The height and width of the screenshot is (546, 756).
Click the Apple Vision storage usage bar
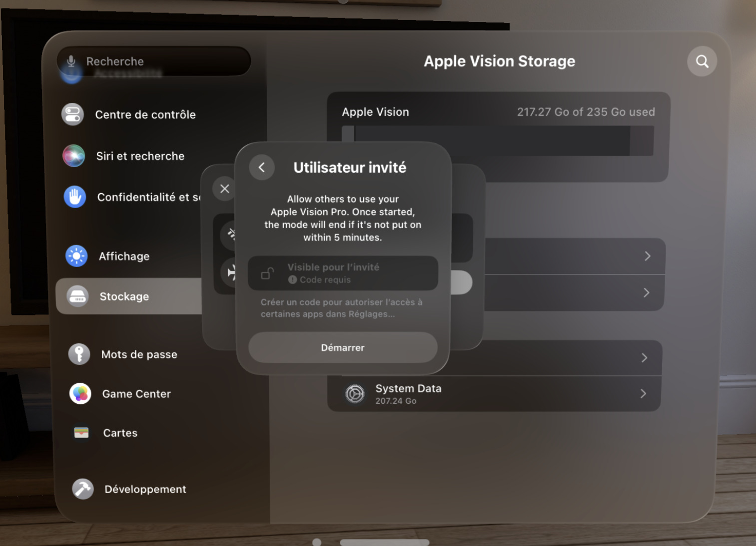click(498, 141)
